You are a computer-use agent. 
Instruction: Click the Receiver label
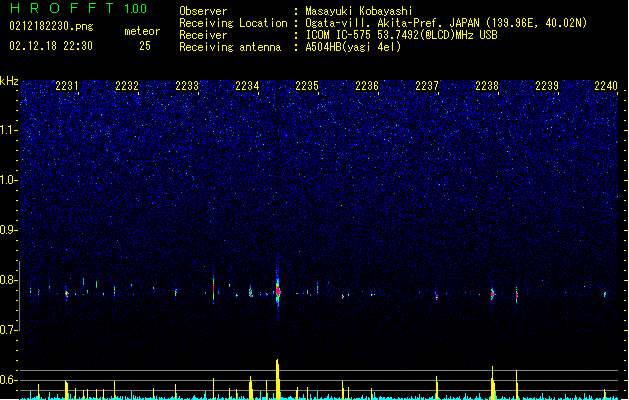point(203,35)
